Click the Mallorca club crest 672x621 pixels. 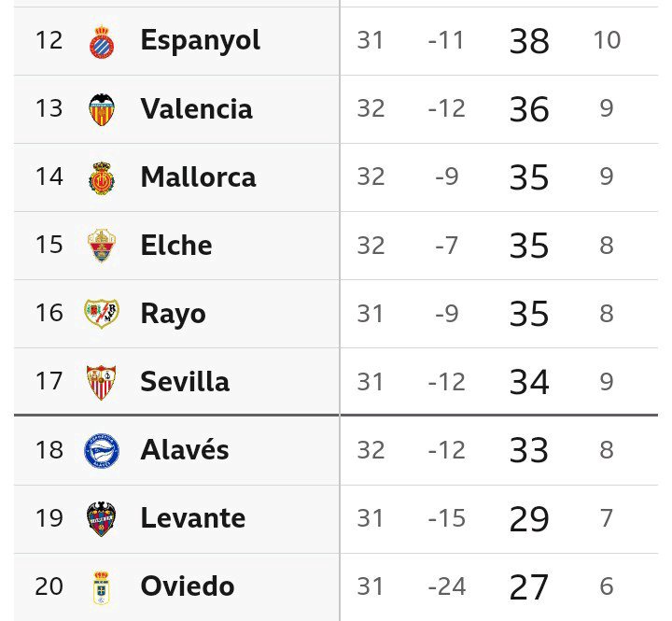101,177
